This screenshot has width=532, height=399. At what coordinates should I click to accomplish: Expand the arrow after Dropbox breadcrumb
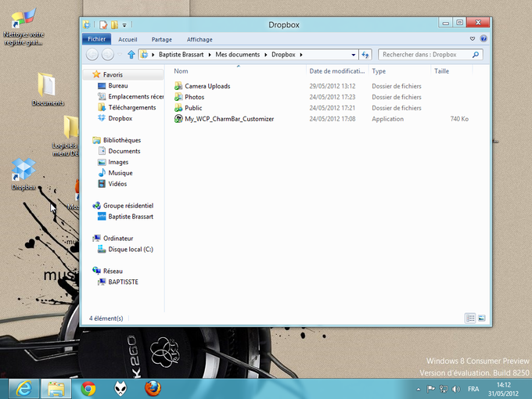coord(301,55)
